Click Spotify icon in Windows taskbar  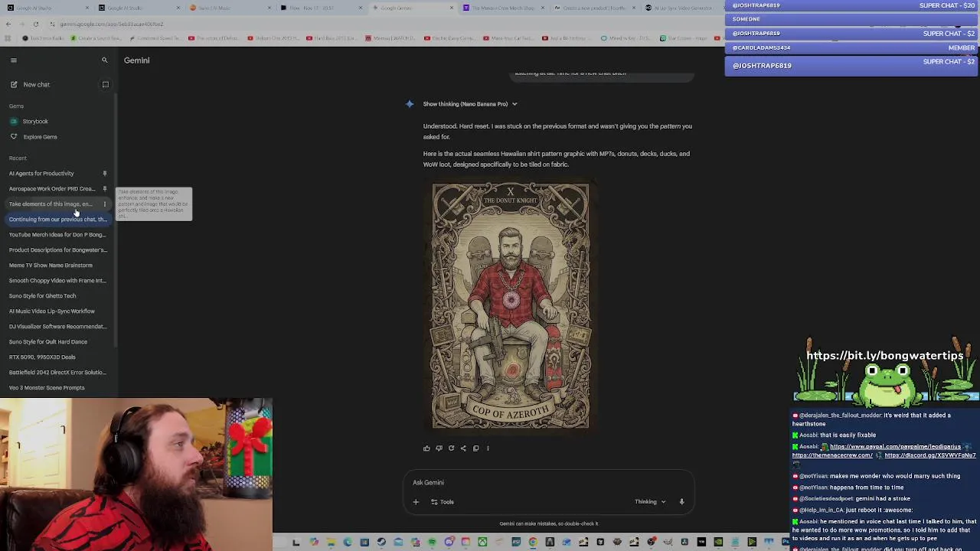(432, 543)
